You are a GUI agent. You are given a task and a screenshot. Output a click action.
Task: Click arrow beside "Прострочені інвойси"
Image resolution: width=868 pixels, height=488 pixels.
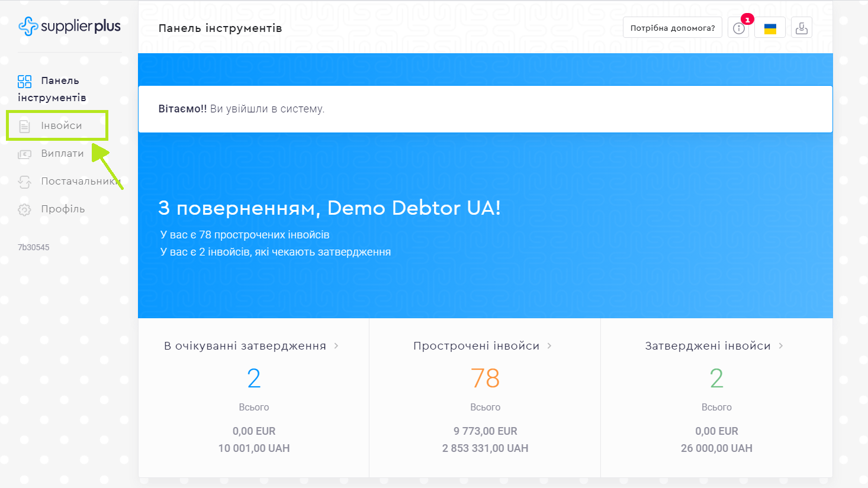coord(549,346)
